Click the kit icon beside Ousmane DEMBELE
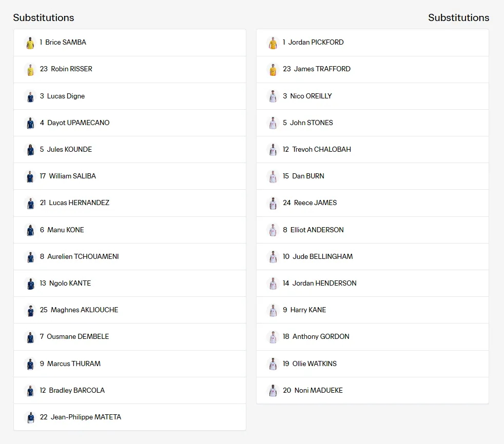504x444 pixels. (x=30, y=337)
